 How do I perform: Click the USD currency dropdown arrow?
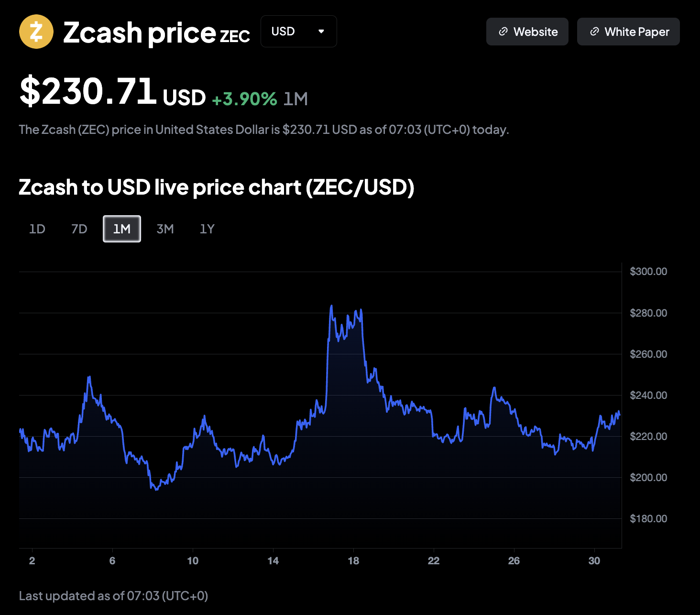(321, 32)
